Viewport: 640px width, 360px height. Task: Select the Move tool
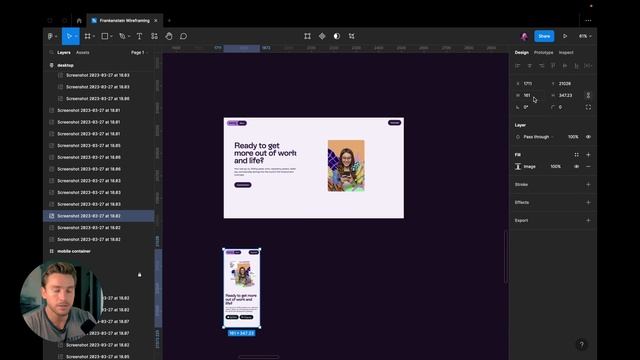pos(69,36)
